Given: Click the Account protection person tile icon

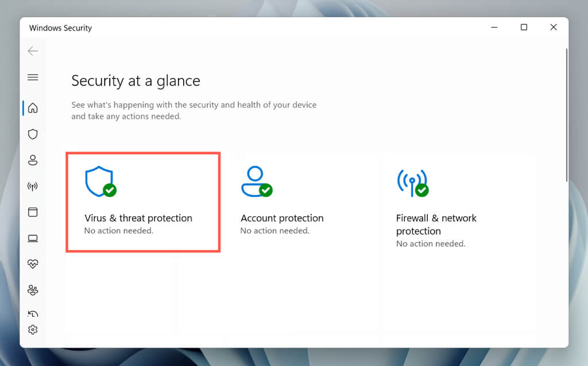Looking at the screenshot, I should pos(257,181).
